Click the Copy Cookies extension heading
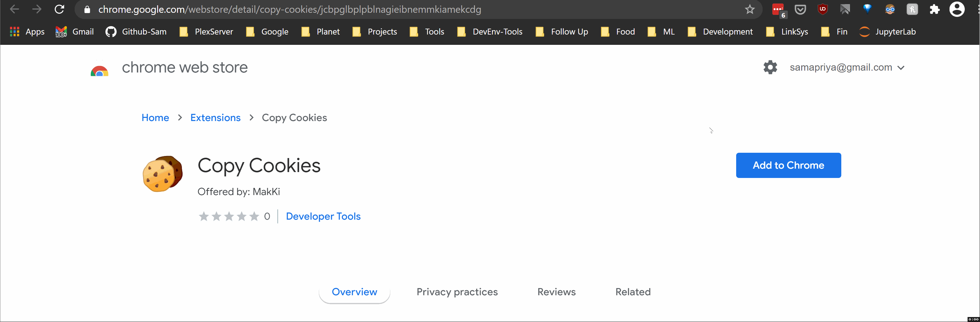The height and width of the screenshot is (322, 980). [x=259, y=166]
